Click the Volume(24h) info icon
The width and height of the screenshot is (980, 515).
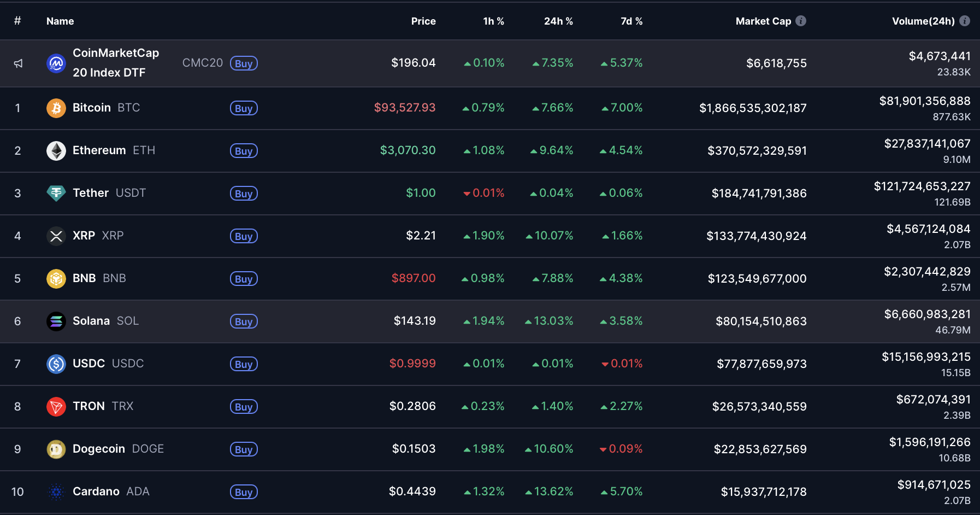(965, 21)
